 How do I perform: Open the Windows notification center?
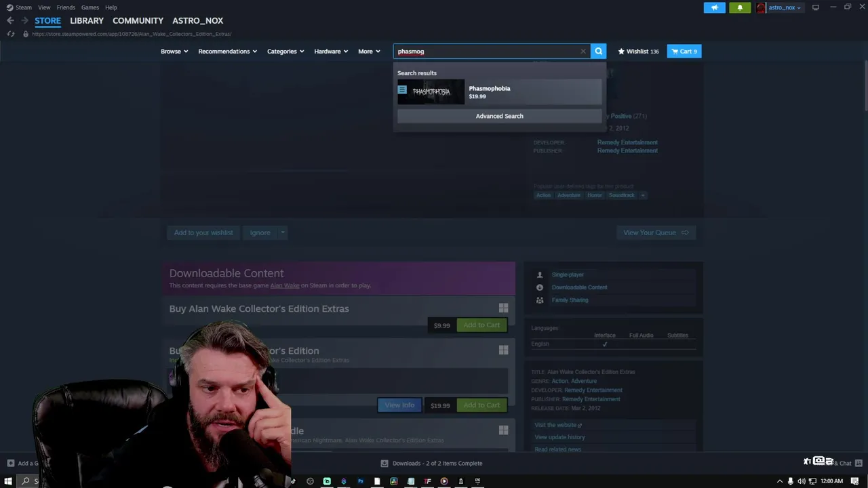point(854,481)
